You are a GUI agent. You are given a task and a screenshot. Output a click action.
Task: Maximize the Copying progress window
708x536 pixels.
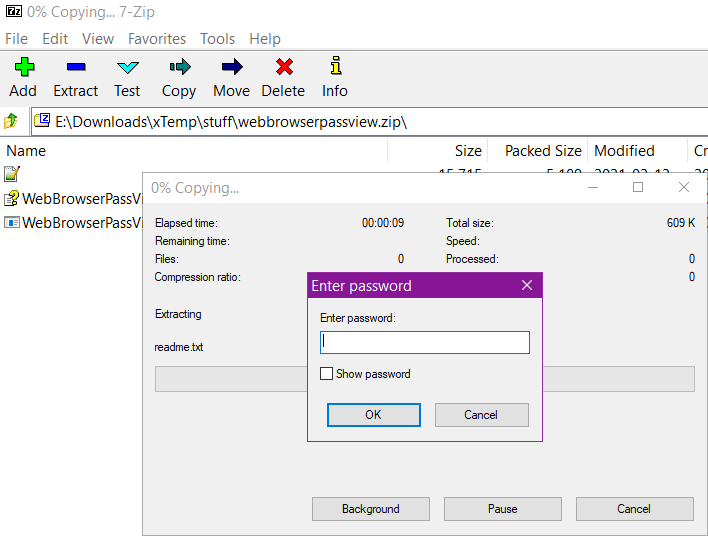pos(638,187)
